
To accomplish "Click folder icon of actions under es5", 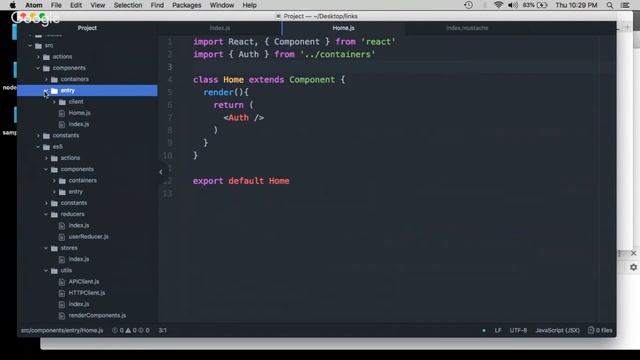I will (x=54, y=158).
